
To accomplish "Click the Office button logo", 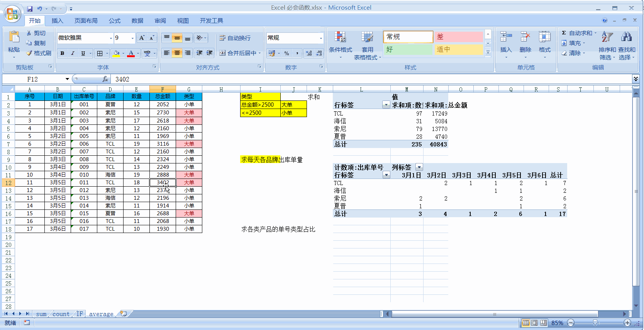I will point(12,14).
